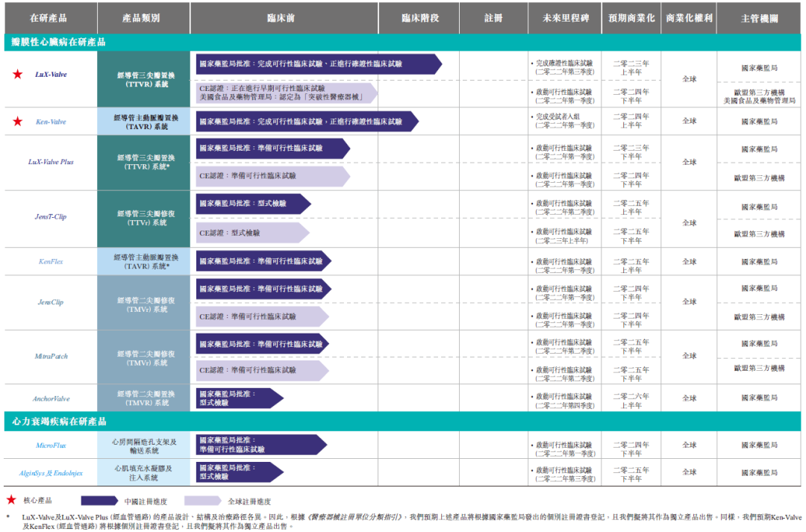The width and height of the screenshot is (806, 532).
Task: Select the dark purple 中國註冊進度 legend arrow
Action: coord(100,501)
